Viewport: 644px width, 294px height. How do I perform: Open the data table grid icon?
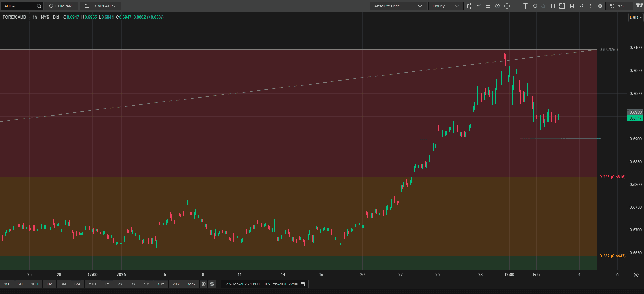(x=552, y=6)
